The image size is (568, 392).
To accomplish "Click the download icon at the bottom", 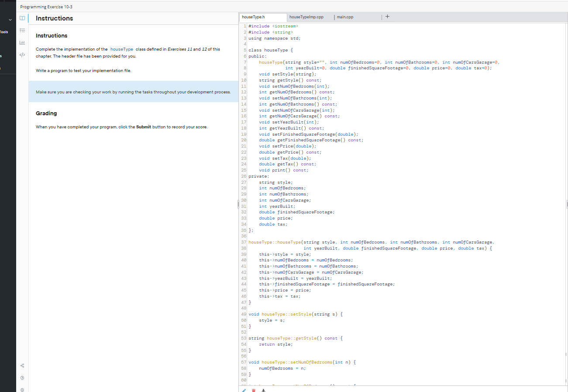I will pos(263,390).
